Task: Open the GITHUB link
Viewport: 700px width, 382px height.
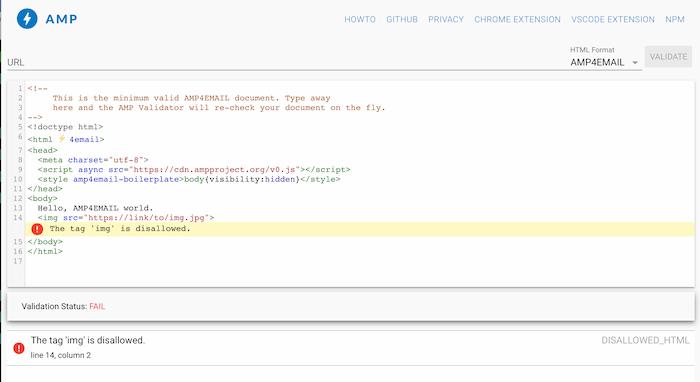Action: click(x=402, y=20)
